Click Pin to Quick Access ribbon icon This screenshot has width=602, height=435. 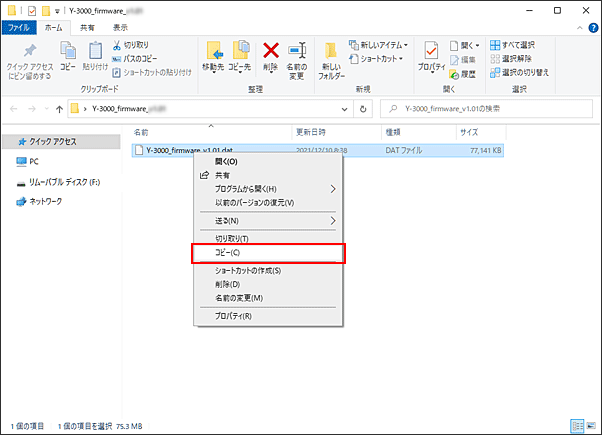click(29, 59)
